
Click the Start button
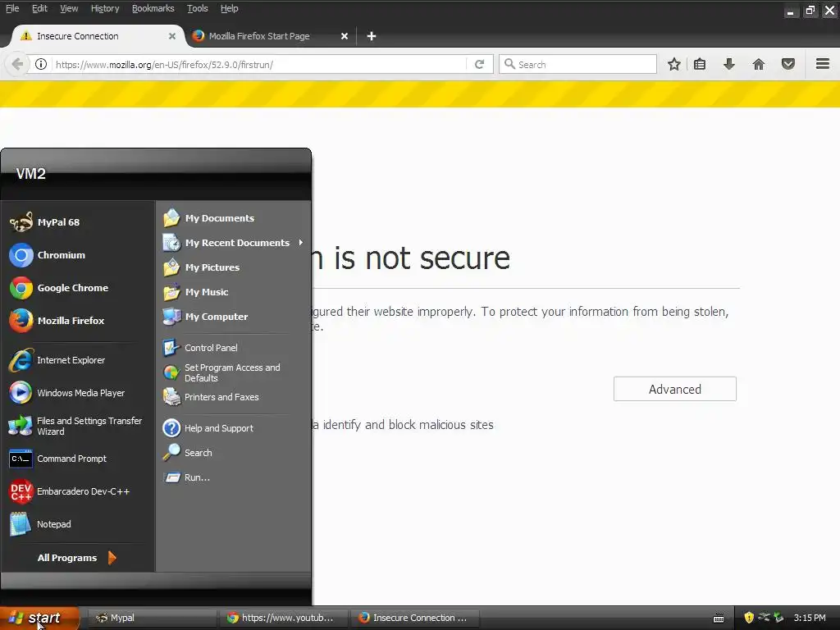click(x=39, y=618)
